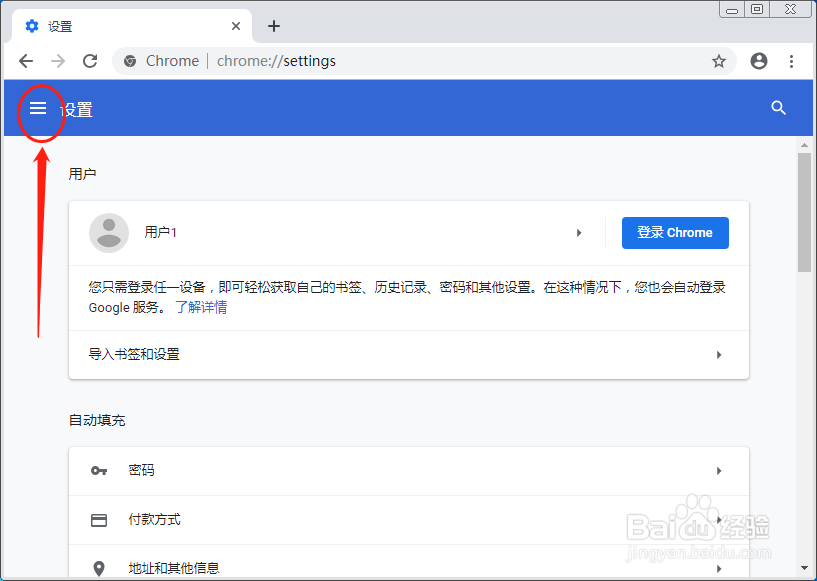Screen dimensions: 817x581
Task: Open the settings hamburger menu
Action: pyautogui.click(x=38, y=108)
